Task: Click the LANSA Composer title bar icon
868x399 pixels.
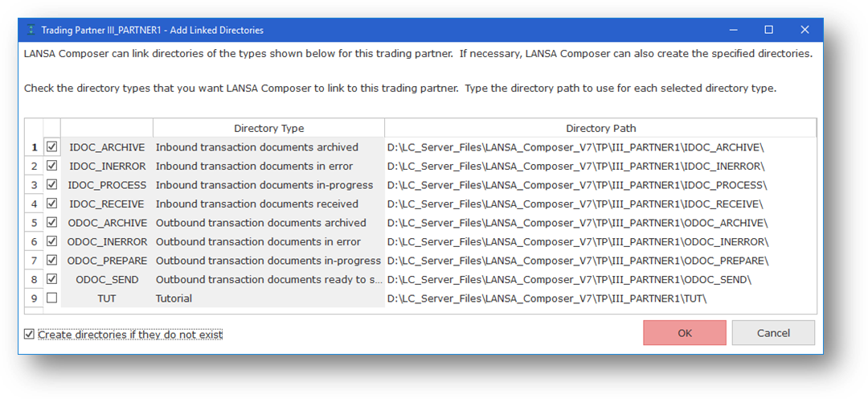Action: 31,30
